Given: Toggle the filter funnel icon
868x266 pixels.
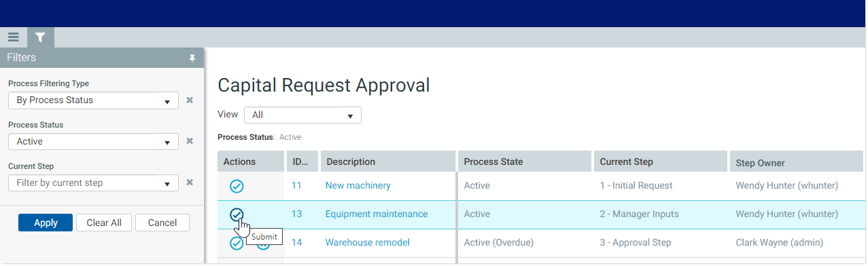Looking at the screenshot, I should (x=41, y=37).
